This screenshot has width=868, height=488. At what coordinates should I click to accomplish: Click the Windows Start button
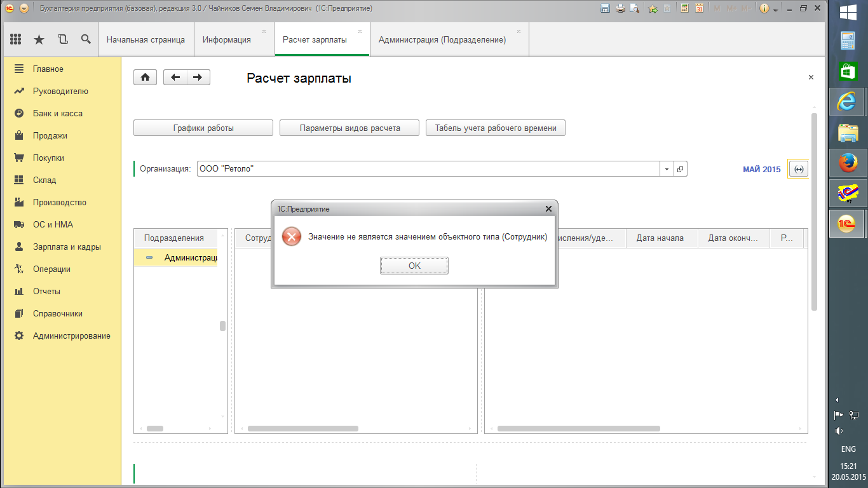(848, 13)
